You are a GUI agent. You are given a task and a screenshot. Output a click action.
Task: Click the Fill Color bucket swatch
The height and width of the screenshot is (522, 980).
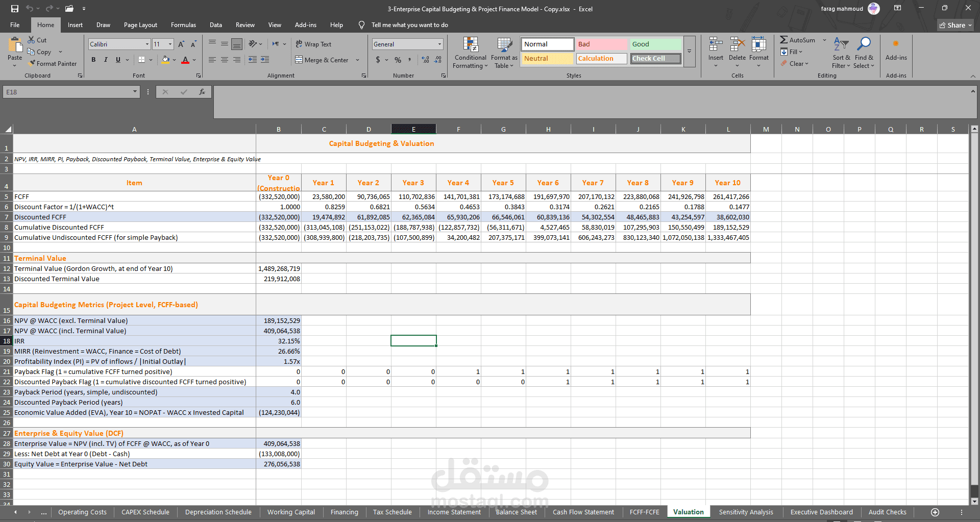[165, 60]
